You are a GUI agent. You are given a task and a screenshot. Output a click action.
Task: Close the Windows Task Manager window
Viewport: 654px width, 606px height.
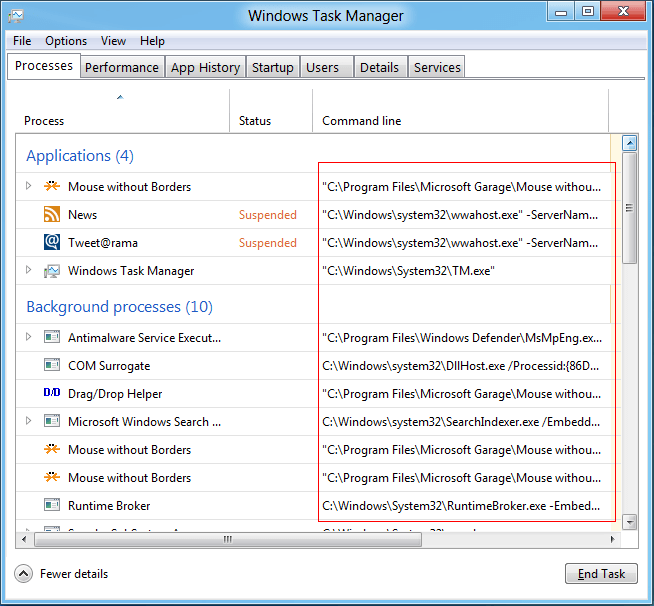click(x=623, y=11)
